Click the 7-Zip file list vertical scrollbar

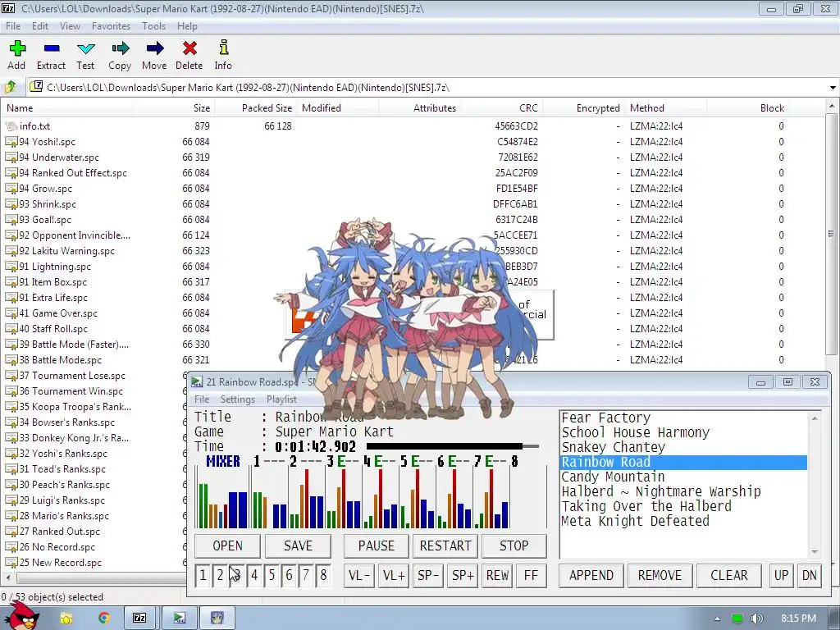click(x=832, y=234)
